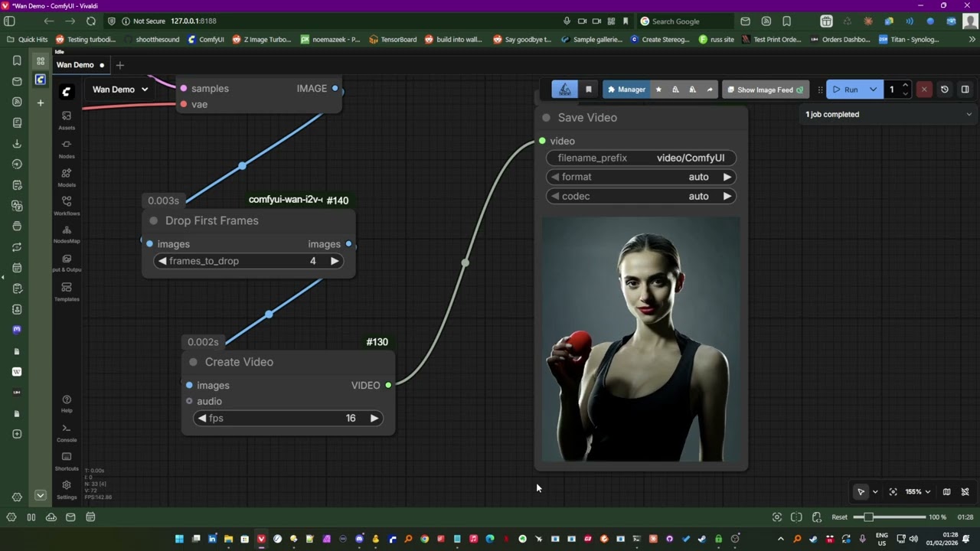Screen dimensions: 980x551
Task: Open the Manager button
Action: [627, 90]
